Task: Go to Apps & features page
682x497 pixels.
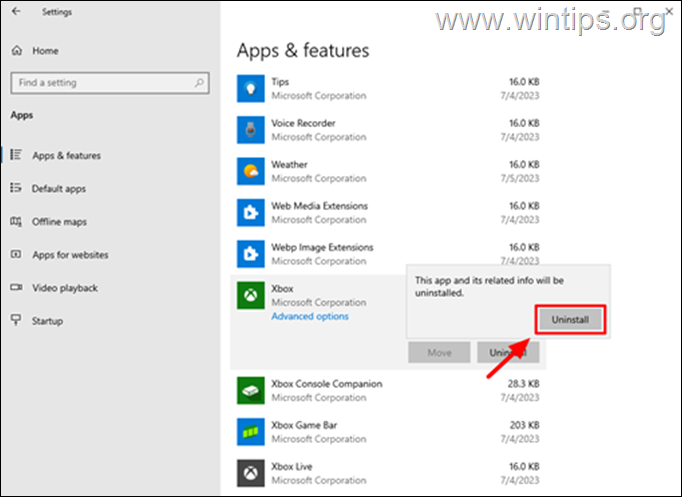Action: coord(67,156)
